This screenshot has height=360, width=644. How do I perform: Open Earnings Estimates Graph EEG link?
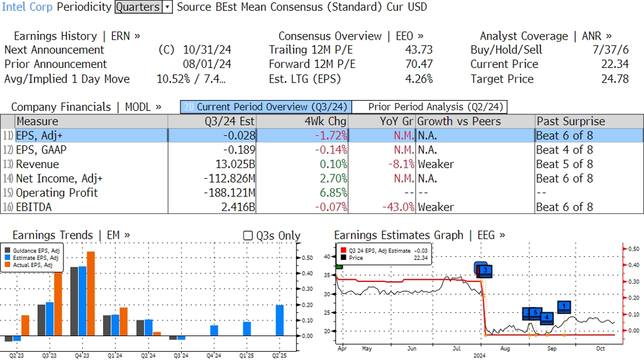419,235
